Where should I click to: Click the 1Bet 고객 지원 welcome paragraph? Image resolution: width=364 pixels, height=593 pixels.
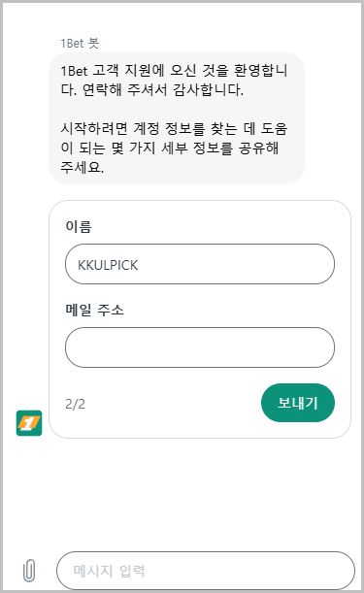[x=174, y=81]
